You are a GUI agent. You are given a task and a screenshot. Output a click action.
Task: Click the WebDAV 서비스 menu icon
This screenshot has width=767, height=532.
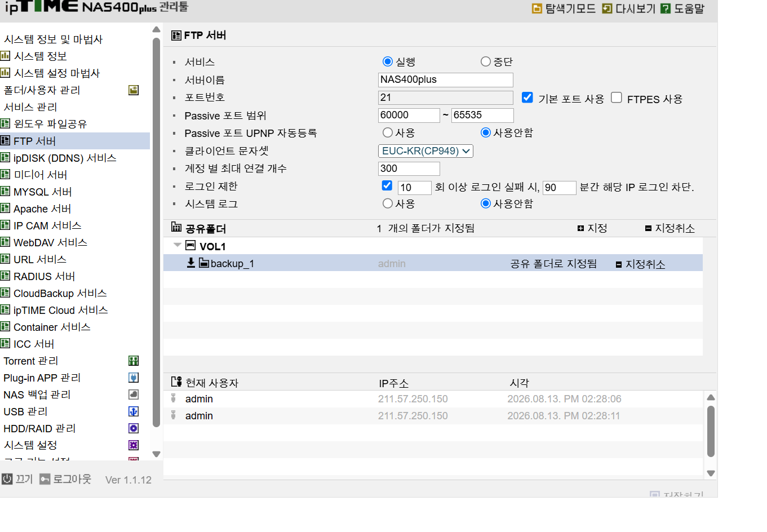pos(5,242)
